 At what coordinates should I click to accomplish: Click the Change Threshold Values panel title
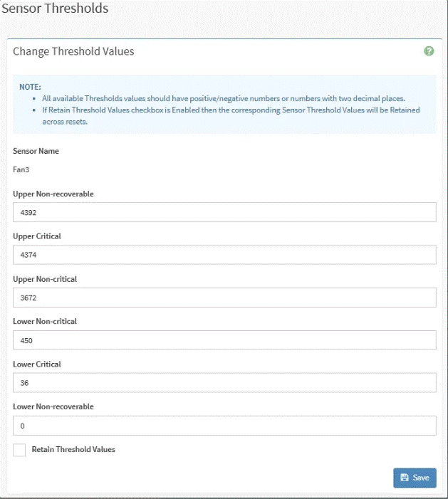click(73, 51)
